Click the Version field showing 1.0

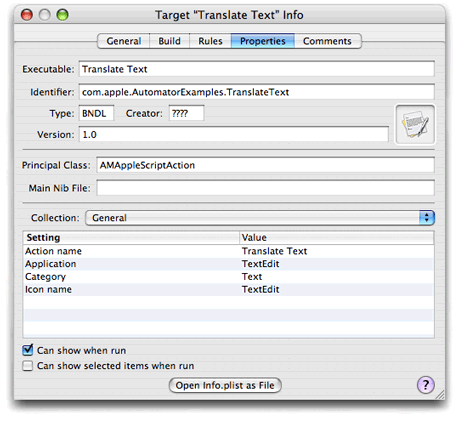[234, 134]
